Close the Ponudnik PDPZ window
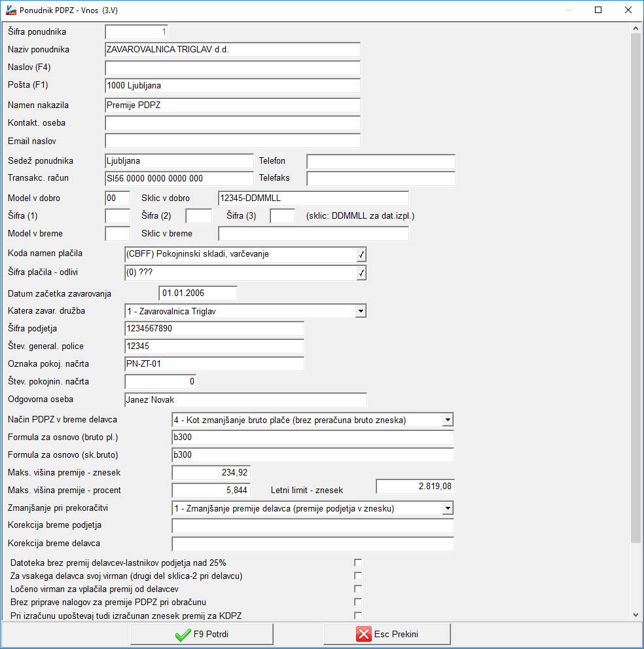This screenshot has height=649, width=644. [x=628, y=10]
